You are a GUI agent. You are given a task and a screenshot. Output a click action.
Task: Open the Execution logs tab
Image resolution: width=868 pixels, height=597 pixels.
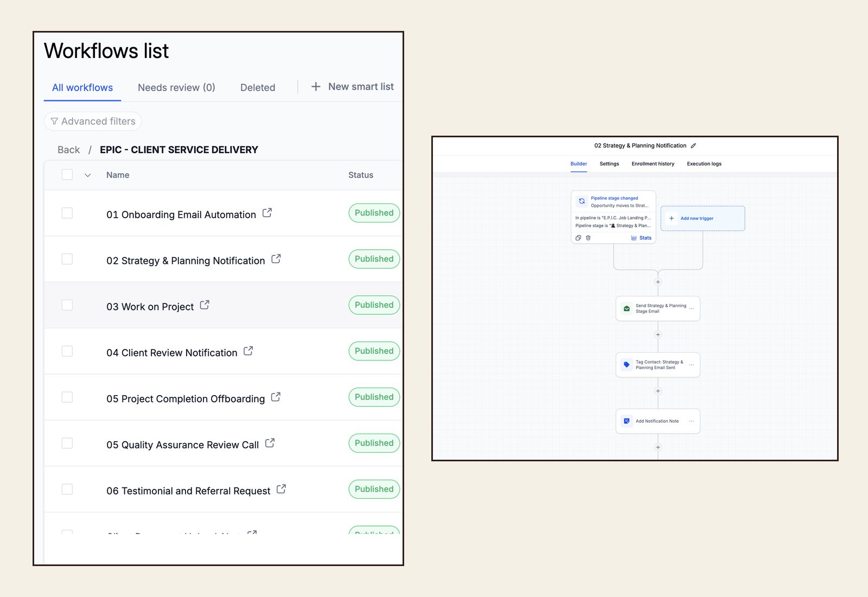[x=704, y=163]
